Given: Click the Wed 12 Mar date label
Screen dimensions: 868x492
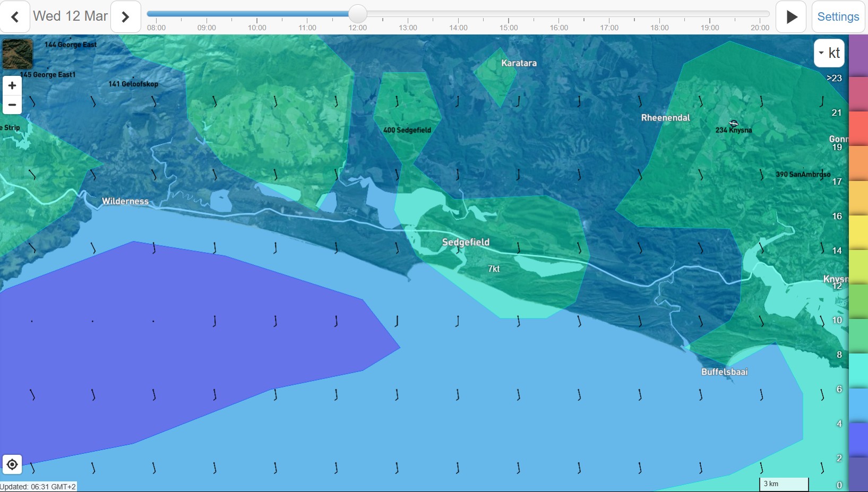Looking at the screenshot, I should click(x=70, y=16).
